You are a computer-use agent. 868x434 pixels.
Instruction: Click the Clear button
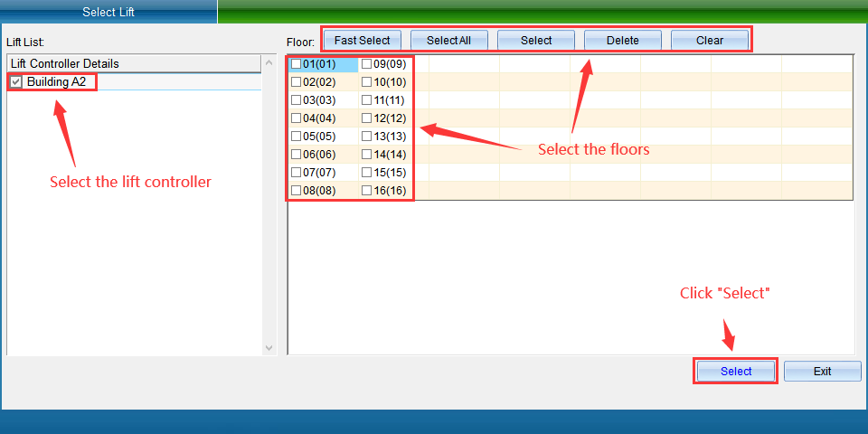[710, 41]
